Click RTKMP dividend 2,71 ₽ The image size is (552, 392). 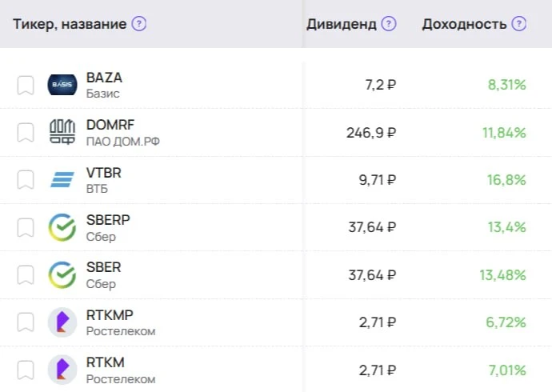point(378,322)
